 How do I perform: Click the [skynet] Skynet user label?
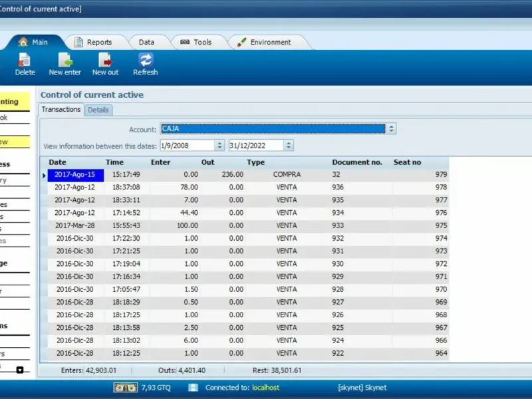(x=362, y=388)
